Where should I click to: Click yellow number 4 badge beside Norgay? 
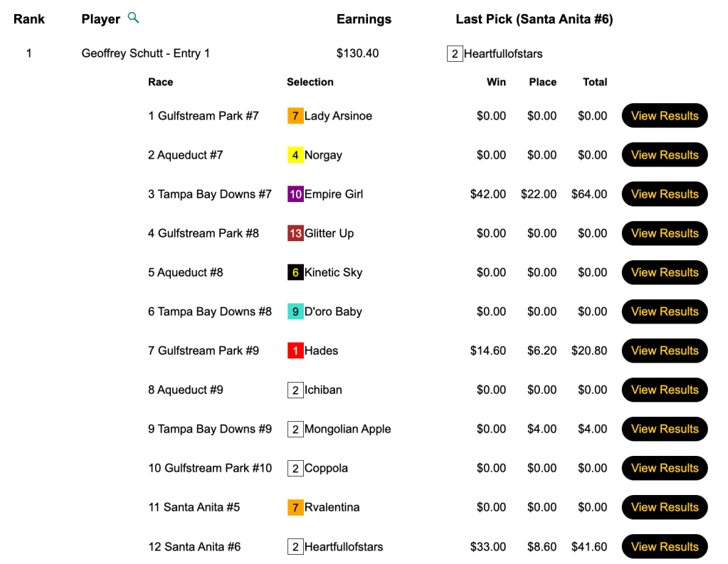[x=295, y=155]
